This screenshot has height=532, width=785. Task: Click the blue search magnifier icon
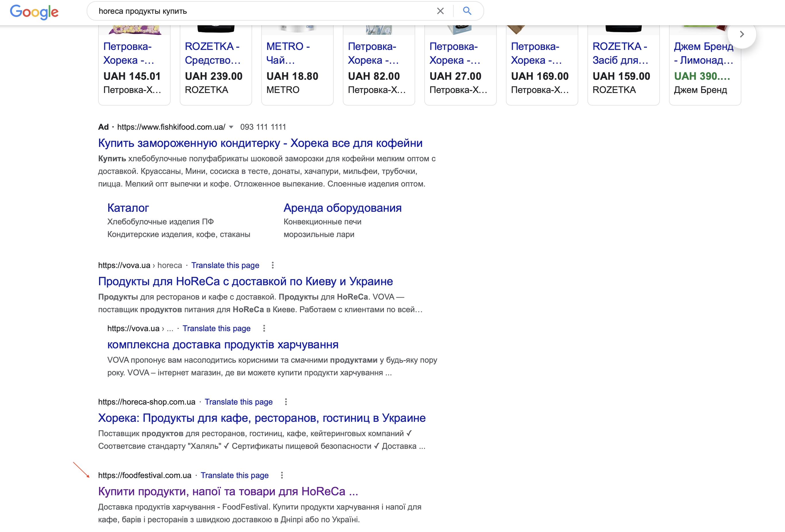(467, 11)
